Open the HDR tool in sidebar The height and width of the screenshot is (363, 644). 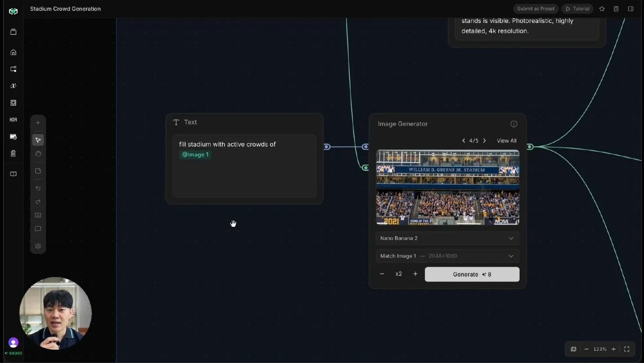13,120
